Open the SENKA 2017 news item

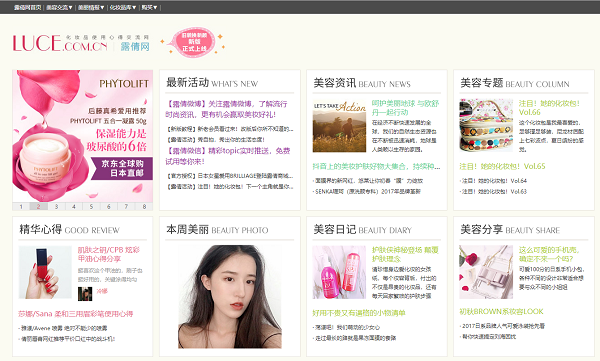[x=368, y=191]
